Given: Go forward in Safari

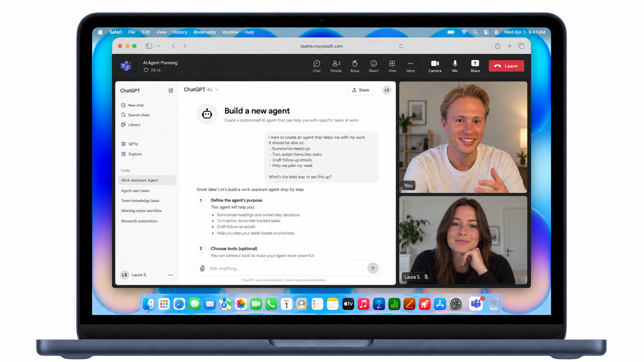Looking at the screenshot, I should (x=185, y=46).
